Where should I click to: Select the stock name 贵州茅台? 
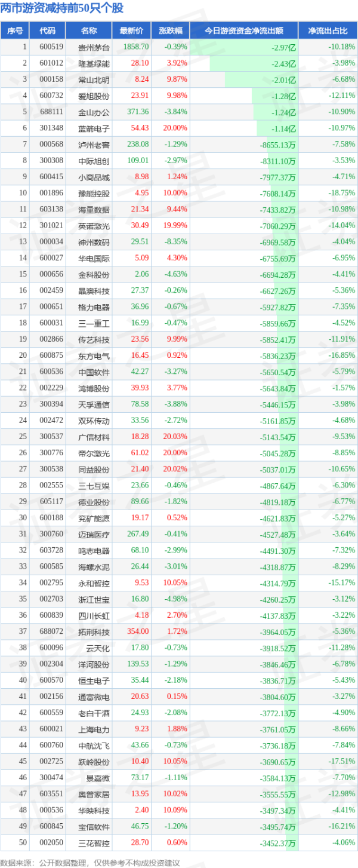pyautogui.click(x=94, y=47)
